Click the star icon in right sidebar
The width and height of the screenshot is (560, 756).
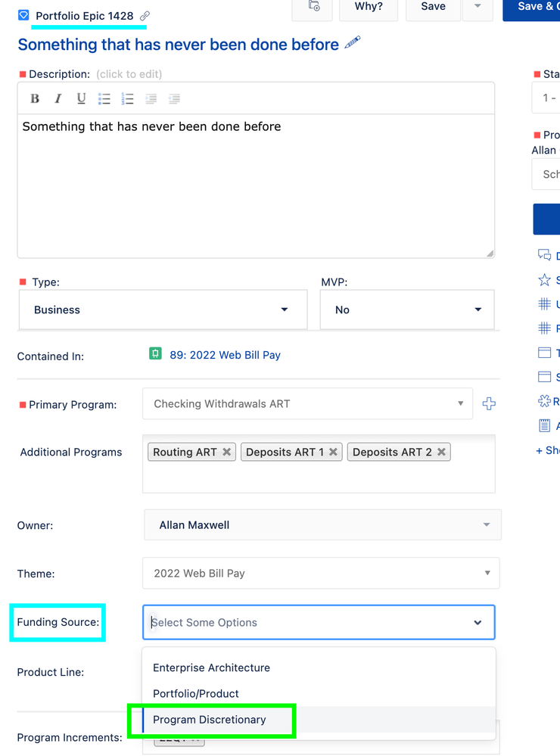tap(544, 280)
